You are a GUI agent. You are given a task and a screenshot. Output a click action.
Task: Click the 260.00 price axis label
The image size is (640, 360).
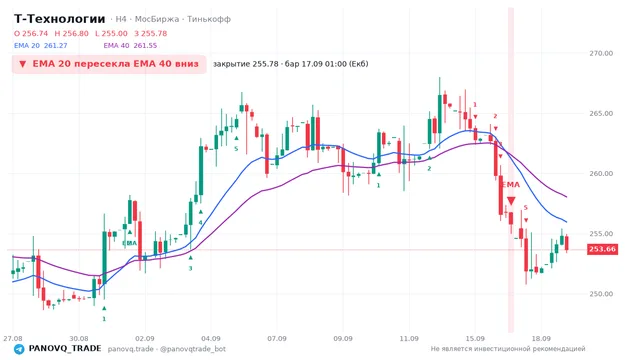601,173
